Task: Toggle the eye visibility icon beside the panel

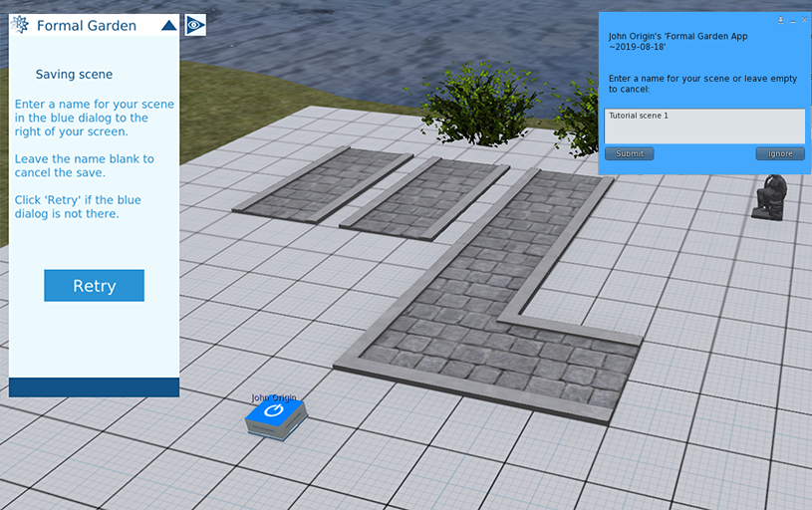Action: point(195,25)
